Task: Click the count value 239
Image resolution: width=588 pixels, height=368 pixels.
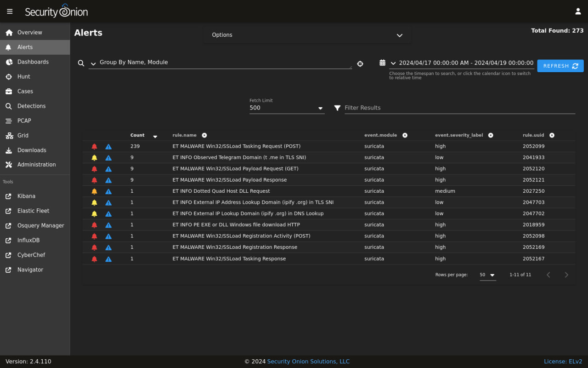Action: pos(135,146)
